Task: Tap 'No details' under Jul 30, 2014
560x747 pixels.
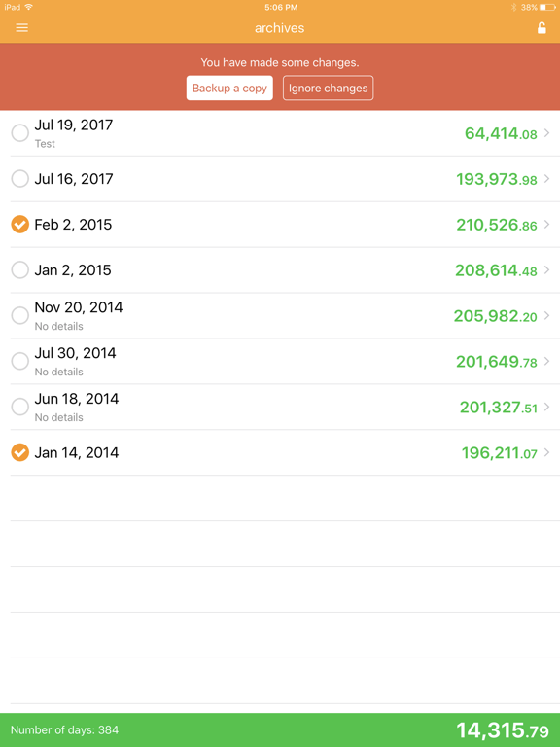Action: tap(58, 373)
